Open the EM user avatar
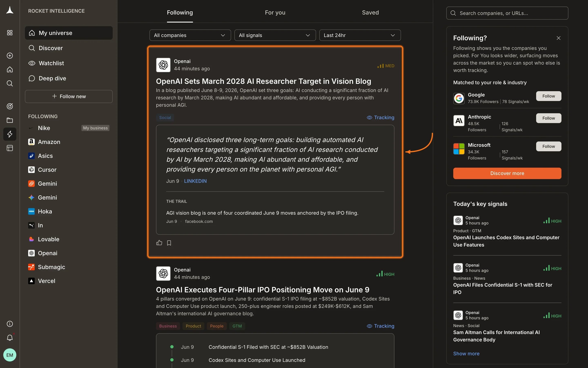The height and width of the screenshot is (368, 588). 10,355
